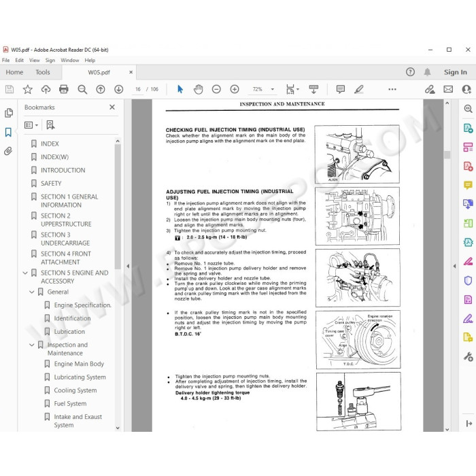Add the file to starred
The height and width of the screenshot is (476, 476).
pyautogui.click(x=28, y=89)
